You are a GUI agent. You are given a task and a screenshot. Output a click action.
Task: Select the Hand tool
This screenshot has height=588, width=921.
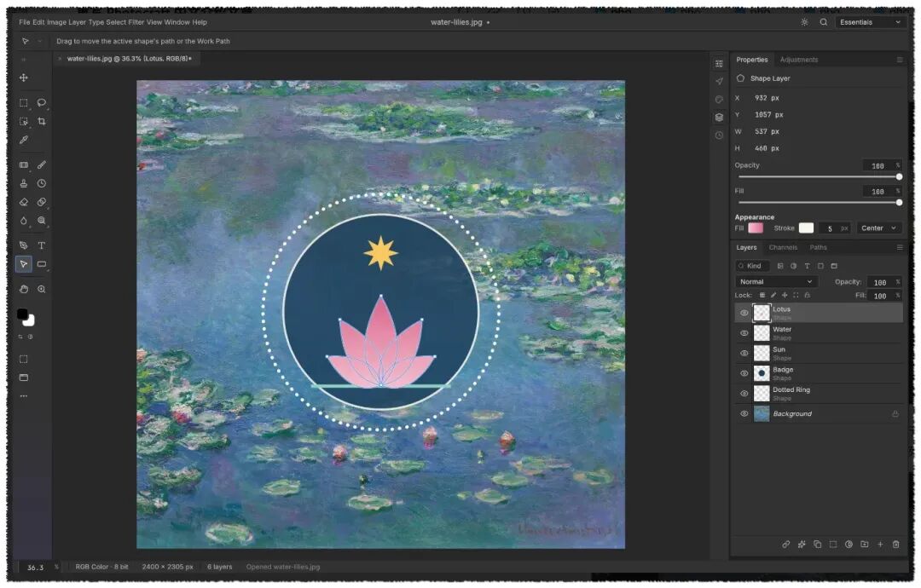pos(24,289)
